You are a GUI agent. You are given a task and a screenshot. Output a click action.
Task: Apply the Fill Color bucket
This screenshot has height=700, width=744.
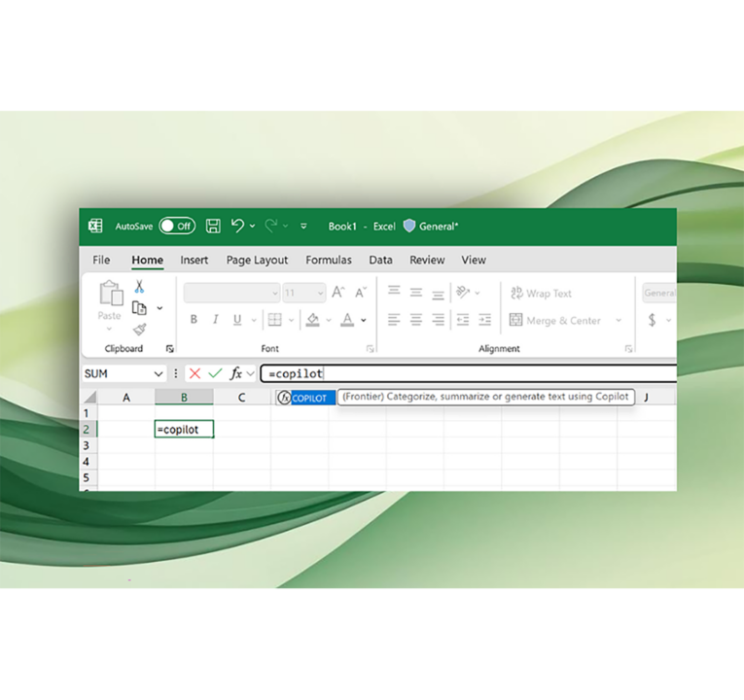pos(313,320)
